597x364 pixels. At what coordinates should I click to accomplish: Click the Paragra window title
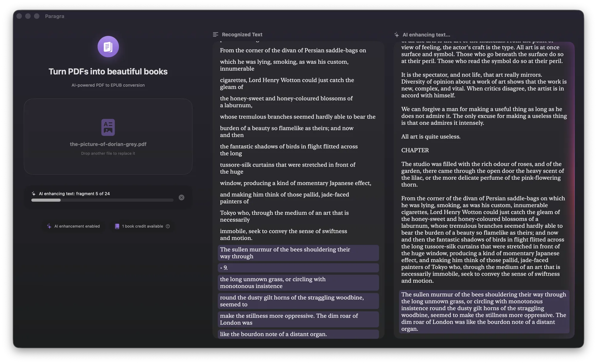[55, 16]
